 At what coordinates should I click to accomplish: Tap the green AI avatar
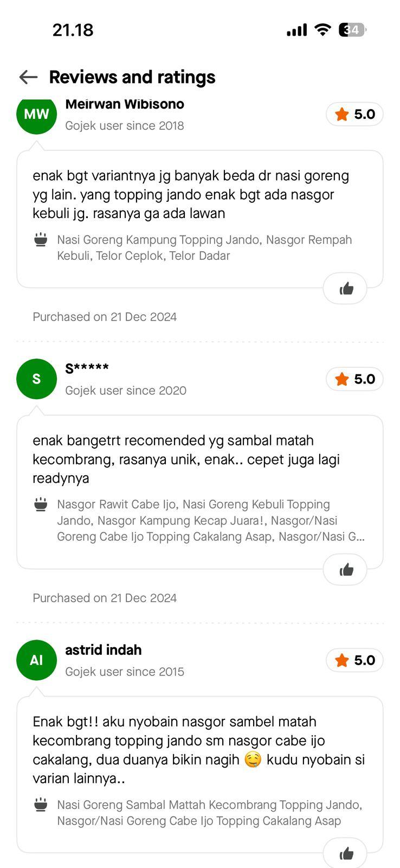coord(36,660)
